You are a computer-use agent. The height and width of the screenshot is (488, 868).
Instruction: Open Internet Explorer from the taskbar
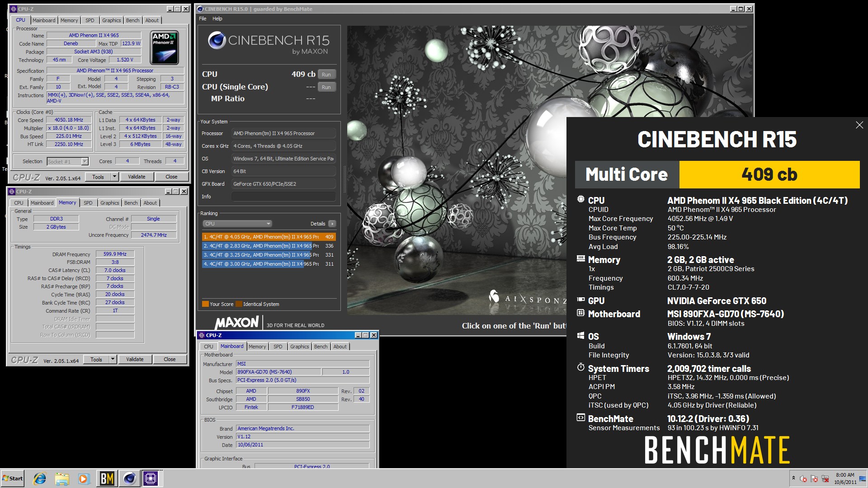coord(40,479)
